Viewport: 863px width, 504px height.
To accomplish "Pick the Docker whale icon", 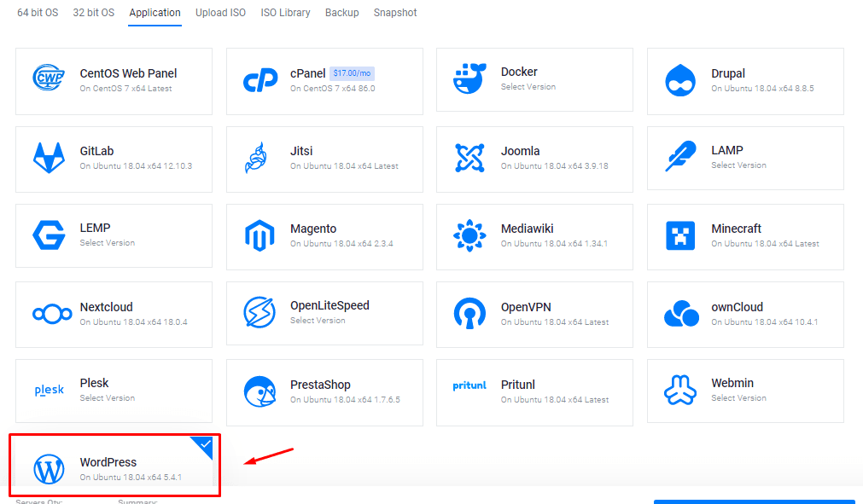I will point(469,78).
